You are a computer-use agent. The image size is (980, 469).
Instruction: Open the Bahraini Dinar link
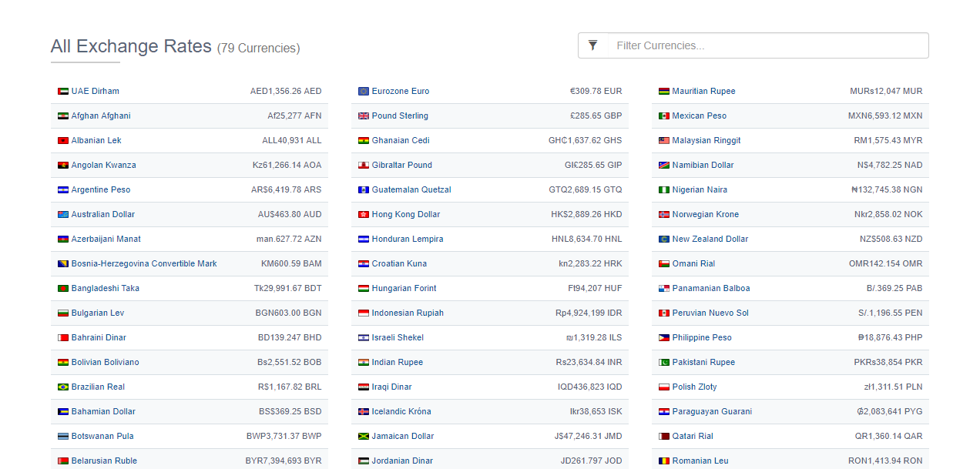click(x=99, y=337)
